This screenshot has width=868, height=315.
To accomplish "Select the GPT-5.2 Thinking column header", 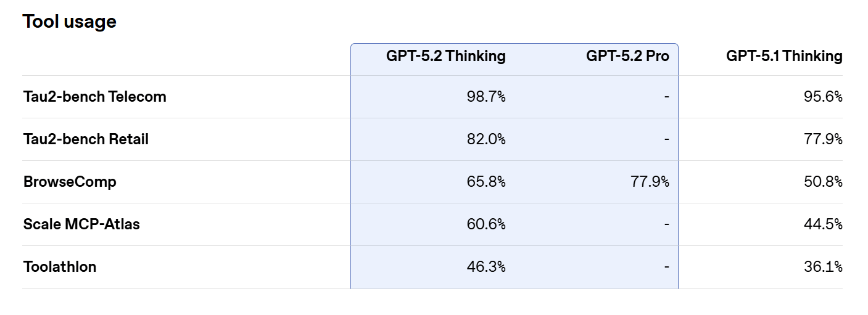I will point(446,56).
